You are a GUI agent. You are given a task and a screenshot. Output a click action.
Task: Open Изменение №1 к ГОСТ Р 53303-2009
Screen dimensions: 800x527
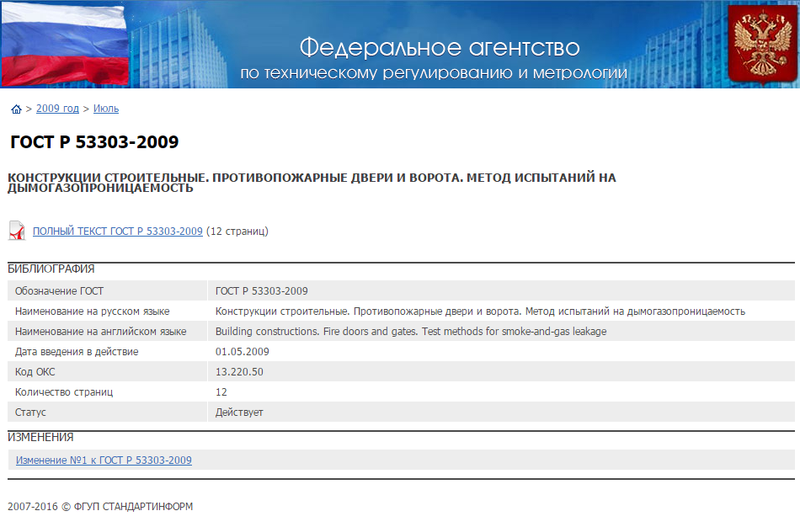coord(104,460)
